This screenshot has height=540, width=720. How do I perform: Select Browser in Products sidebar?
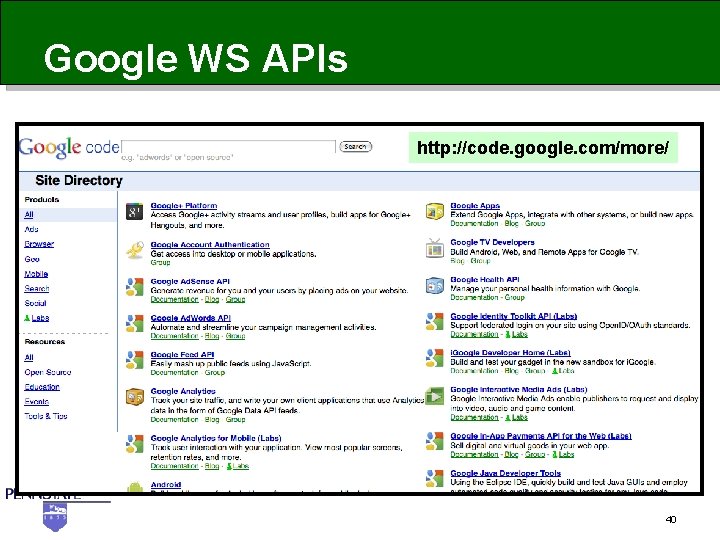(x=39, y=244)
